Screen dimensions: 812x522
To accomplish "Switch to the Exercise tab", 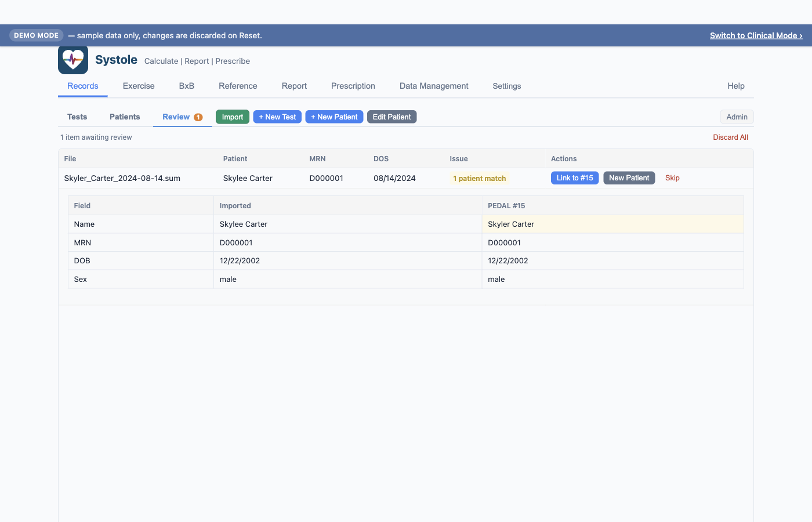I will (x=139, y=86).
